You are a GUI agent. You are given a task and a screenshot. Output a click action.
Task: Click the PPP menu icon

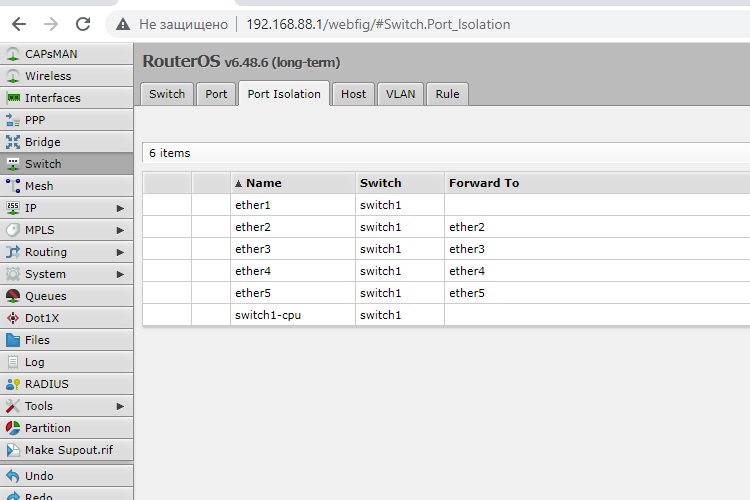click(13, 120)
